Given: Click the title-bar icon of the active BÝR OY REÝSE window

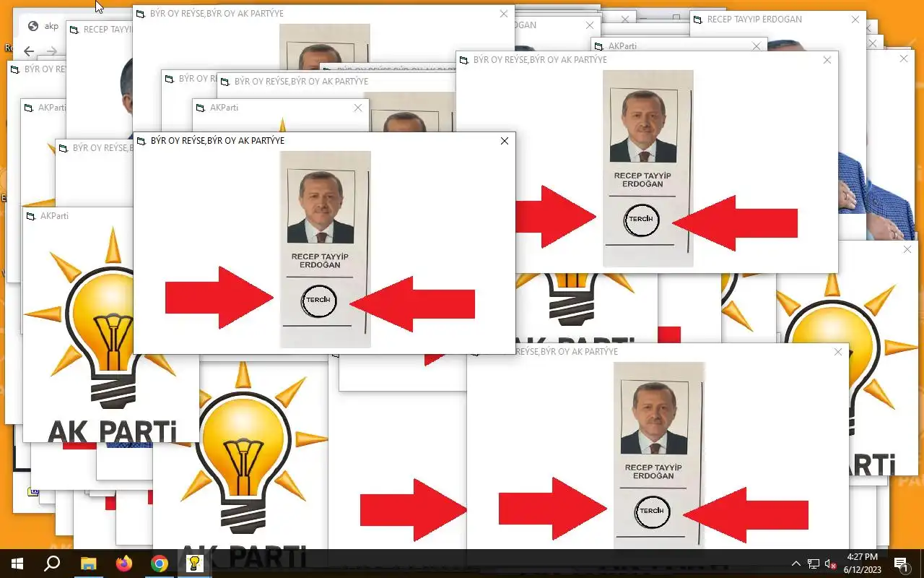Looking at the screenshot, I should coord(141,141).
